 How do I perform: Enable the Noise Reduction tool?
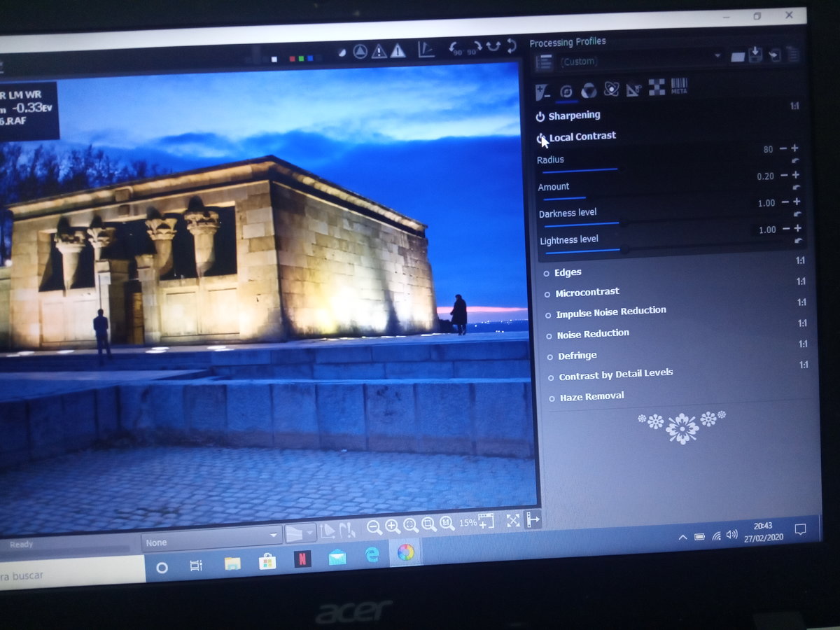coord(549,336)
